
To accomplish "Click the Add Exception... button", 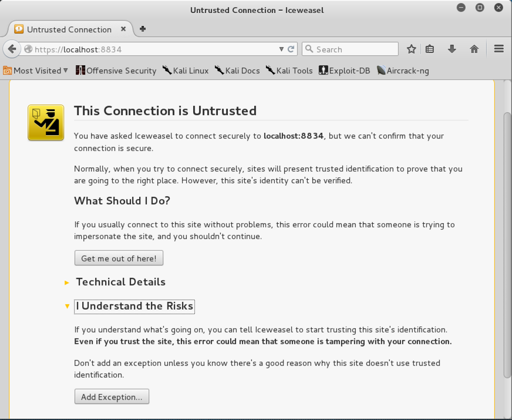I will tap(112, 397).
